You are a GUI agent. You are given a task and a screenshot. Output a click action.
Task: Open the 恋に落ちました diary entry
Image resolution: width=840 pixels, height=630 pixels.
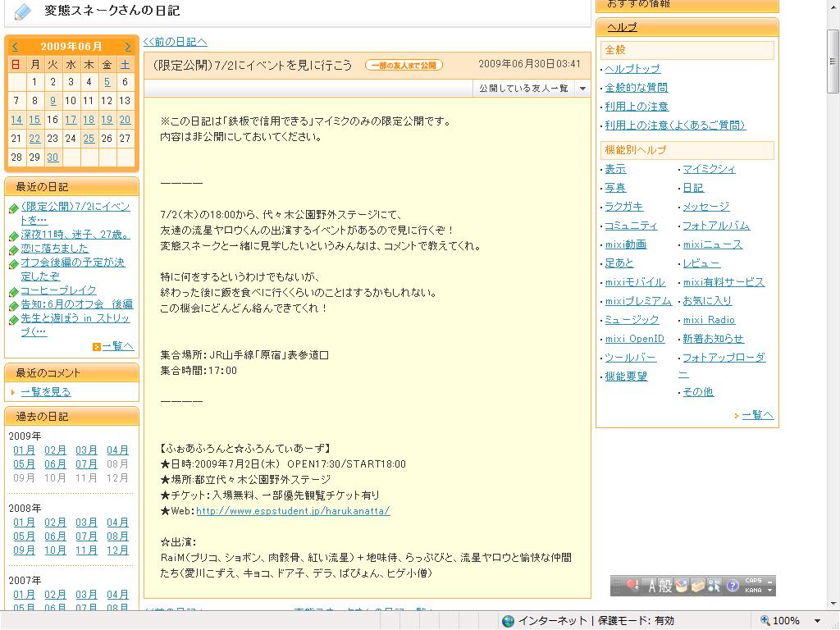coord(55,249)
